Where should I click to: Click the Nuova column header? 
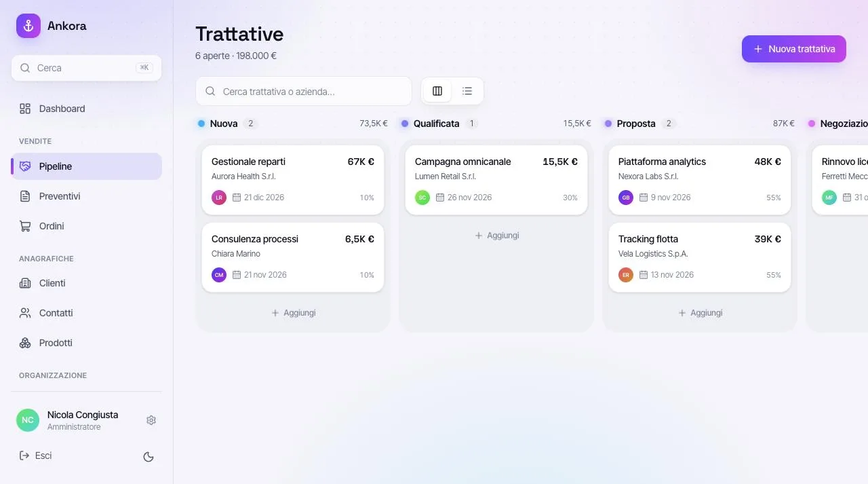(x=293, y=124)
